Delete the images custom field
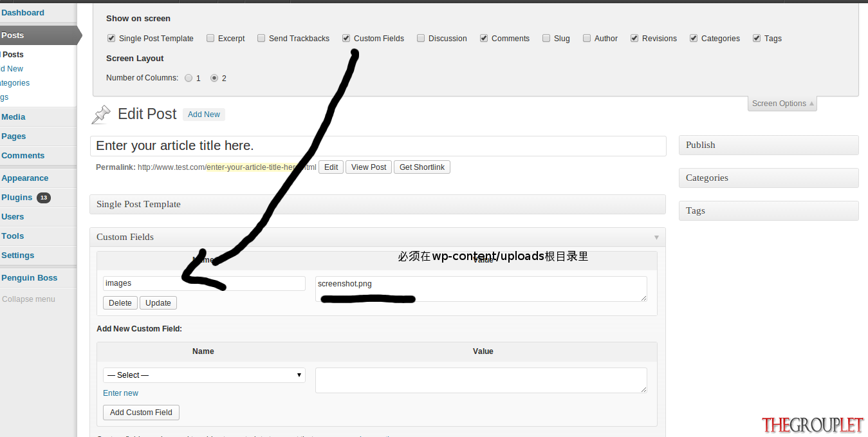Screen dimensions: 868x437 coord(120,303)
